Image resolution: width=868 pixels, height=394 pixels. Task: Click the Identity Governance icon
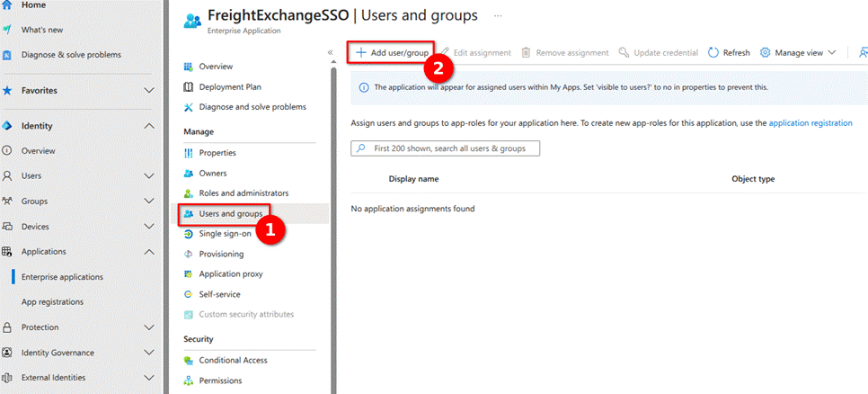pos(7,353)
